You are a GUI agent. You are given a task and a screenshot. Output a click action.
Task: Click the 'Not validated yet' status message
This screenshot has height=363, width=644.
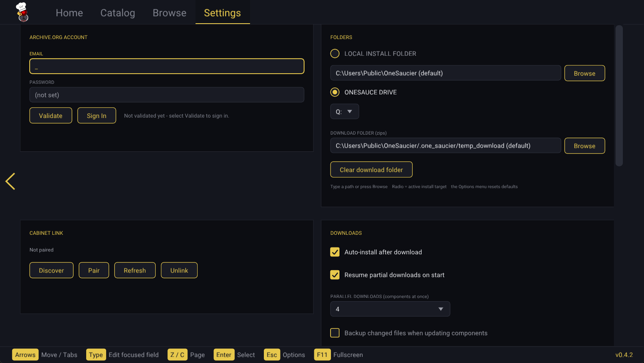(176, 116)
